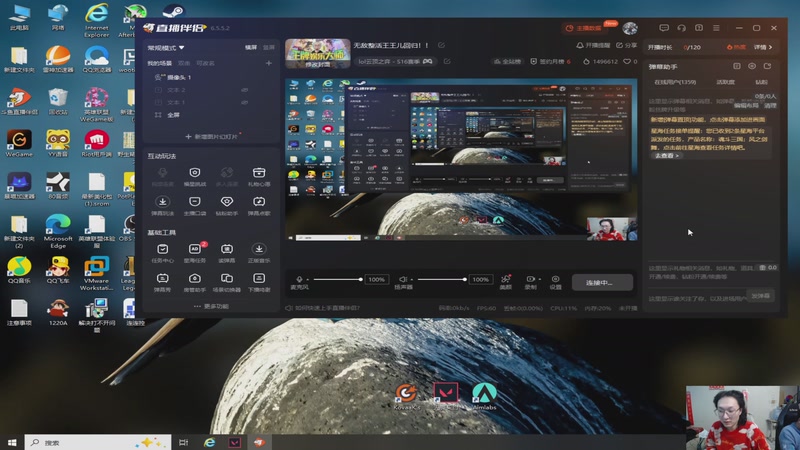Click the 连接中... button

click(602, 282)
